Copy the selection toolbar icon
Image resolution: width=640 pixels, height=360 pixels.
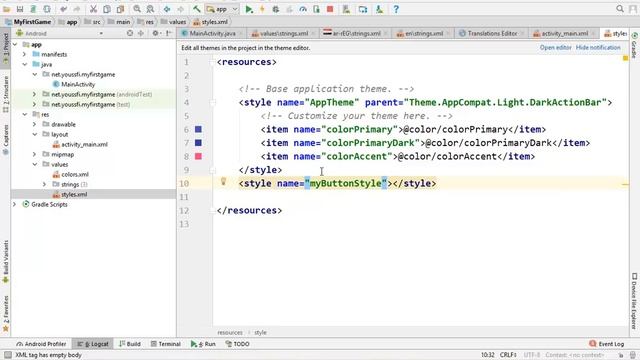[x=107, y=9]
